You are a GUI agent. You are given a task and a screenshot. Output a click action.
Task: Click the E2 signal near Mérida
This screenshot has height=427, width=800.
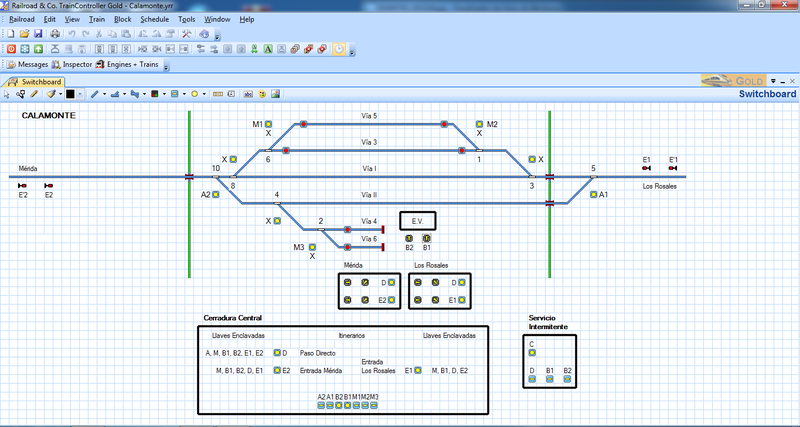coord(48,186)
